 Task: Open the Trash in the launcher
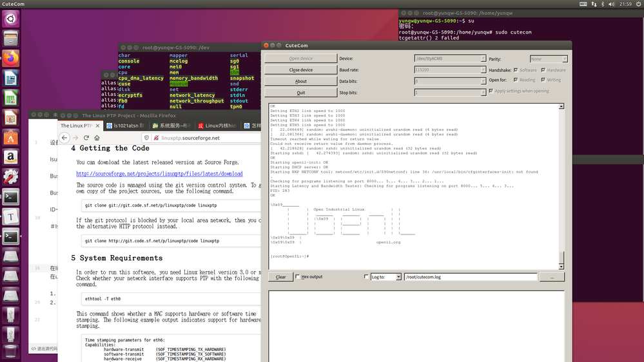click(11, 352)
